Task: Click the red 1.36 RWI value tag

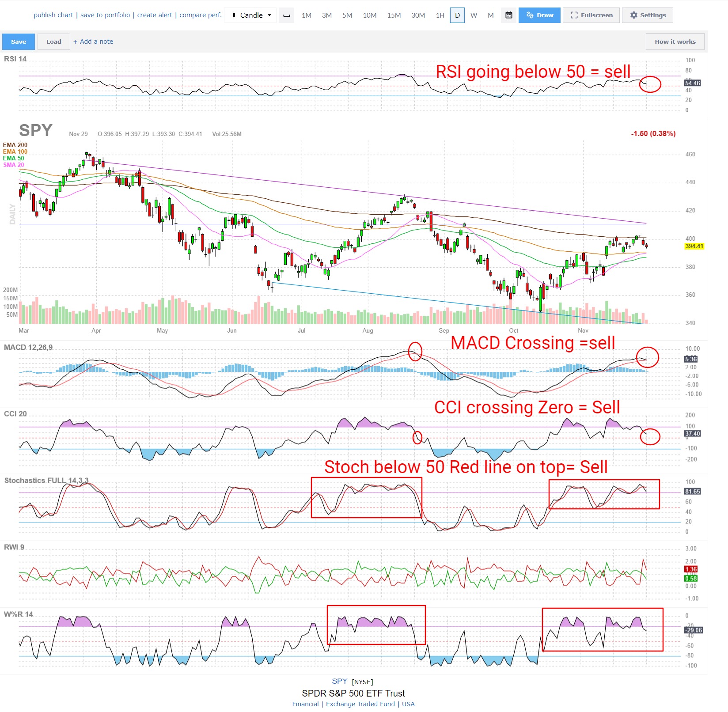Action: tap(691, 569)
